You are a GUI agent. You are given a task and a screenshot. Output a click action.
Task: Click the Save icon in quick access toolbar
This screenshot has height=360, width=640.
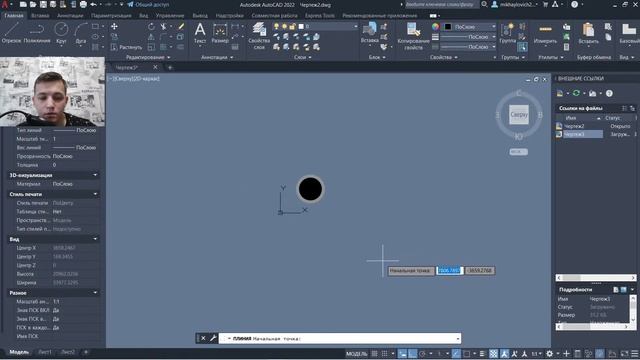(x=43, y=4)
